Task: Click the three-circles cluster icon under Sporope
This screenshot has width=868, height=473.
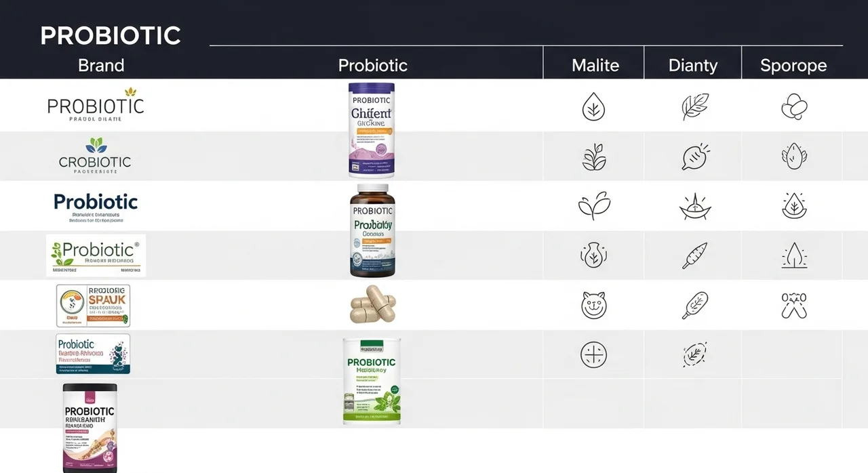Action: (793, 107)
